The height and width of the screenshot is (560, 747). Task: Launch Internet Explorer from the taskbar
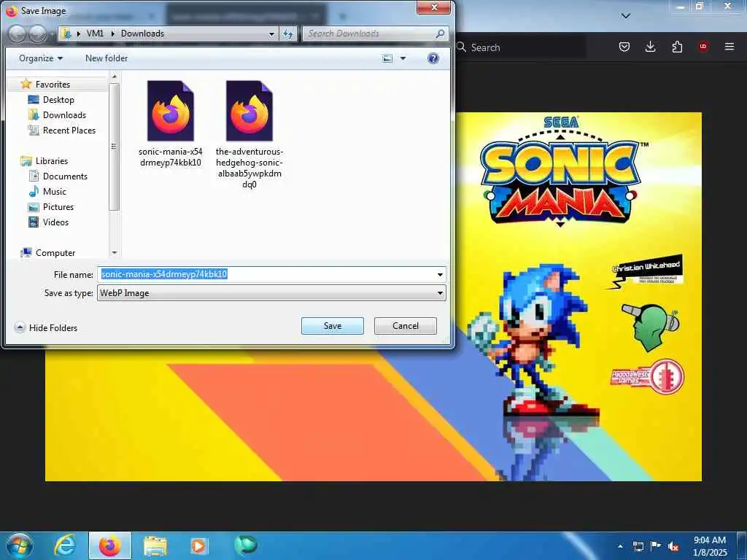point(65,545)
